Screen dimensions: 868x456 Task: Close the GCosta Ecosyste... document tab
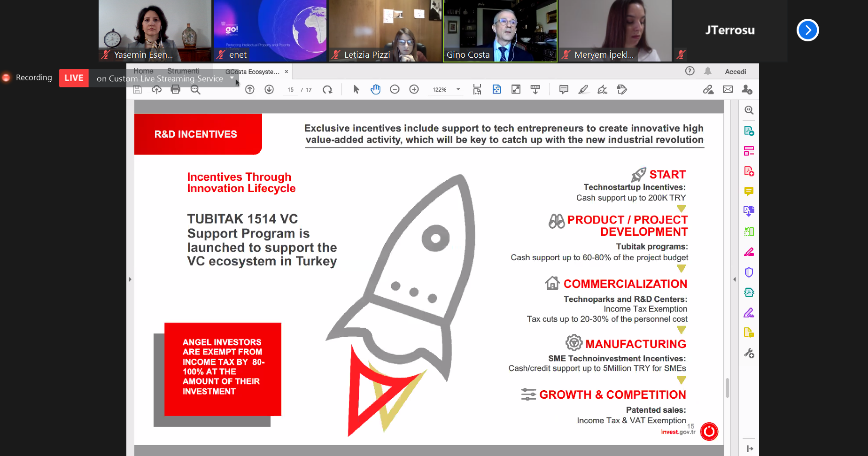click(x=287, y=72)
